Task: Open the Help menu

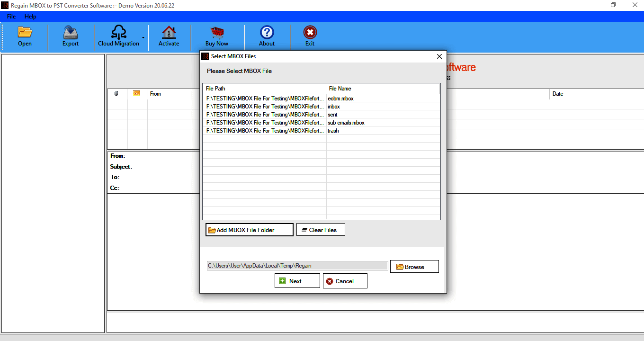Action: 30,17
